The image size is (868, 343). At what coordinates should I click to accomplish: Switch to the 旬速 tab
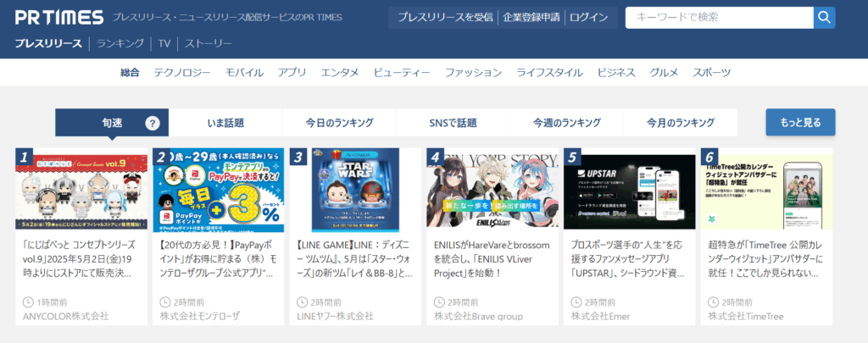click(x=112, y=123)
